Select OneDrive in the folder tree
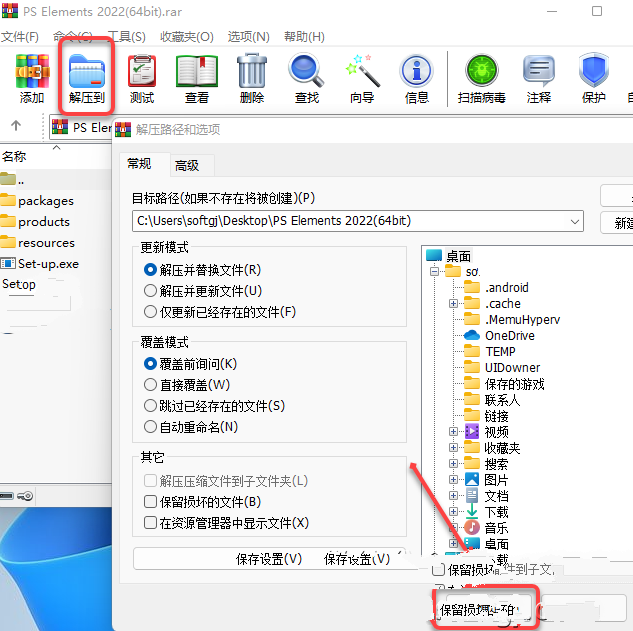633x631 pixels. [x=499, y=335]
